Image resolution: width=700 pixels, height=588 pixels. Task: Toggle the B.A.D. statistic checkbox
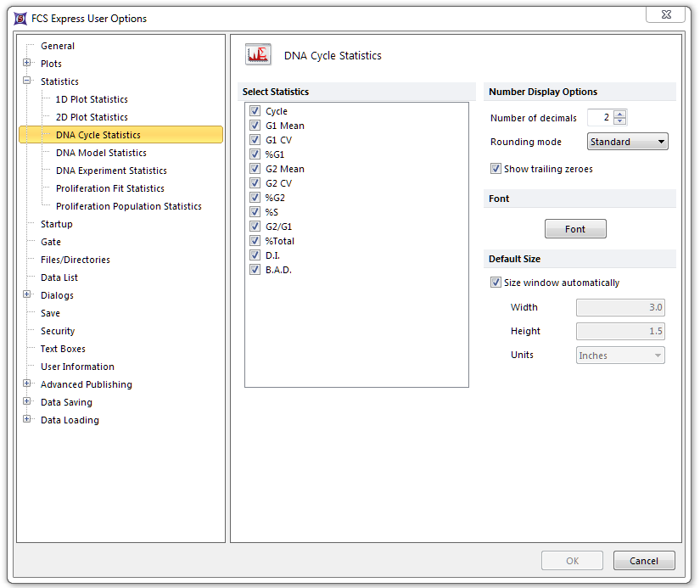pos(255,270)
